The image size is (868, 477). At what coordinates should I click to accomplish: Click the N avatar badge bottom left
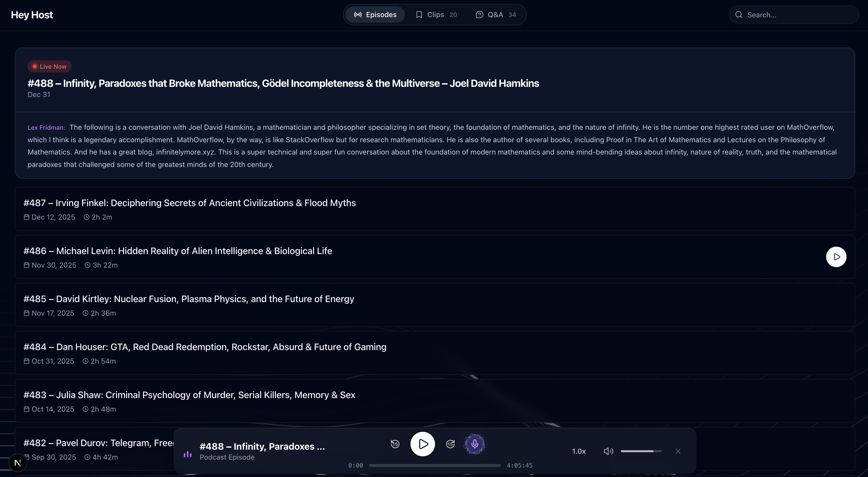(18, 463)
